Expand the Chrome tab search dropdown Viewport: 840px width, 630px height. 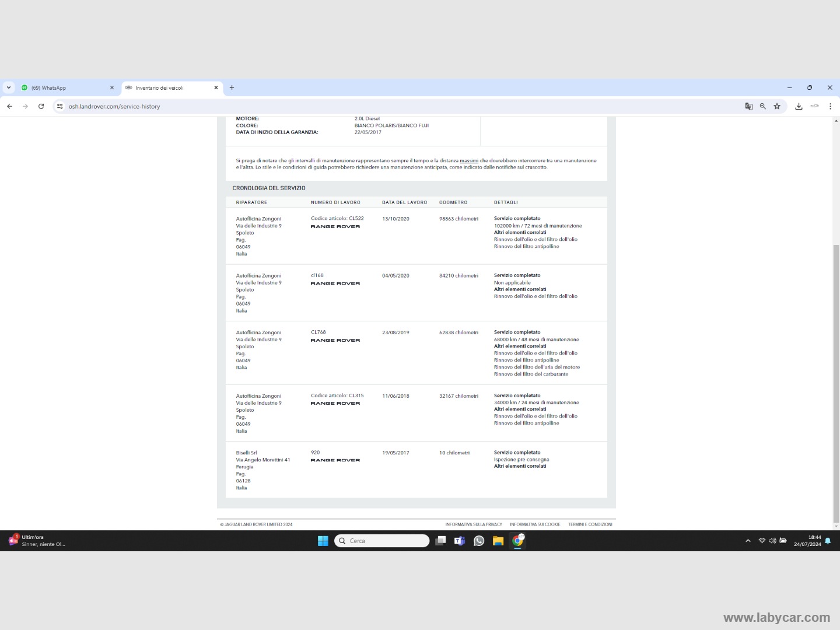coord(8,87)
